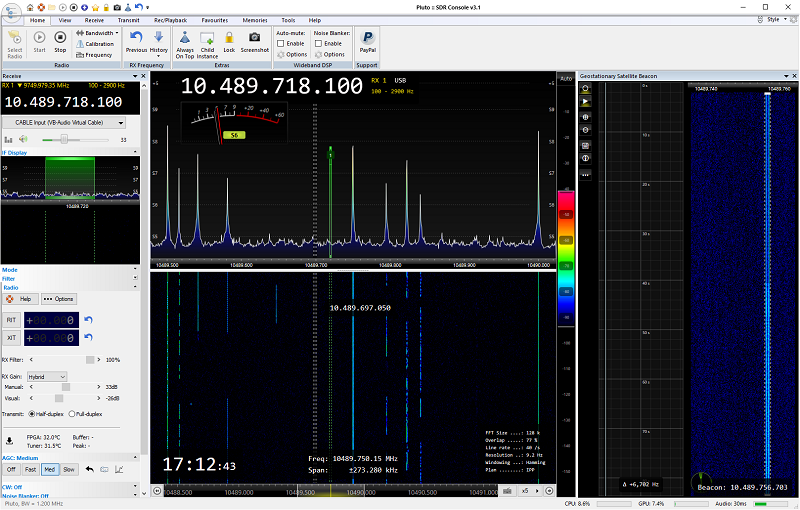The image size is (800, 510).
Task: Open the Rec/Playback ribbon tab
Action: [x=170, y=20]
